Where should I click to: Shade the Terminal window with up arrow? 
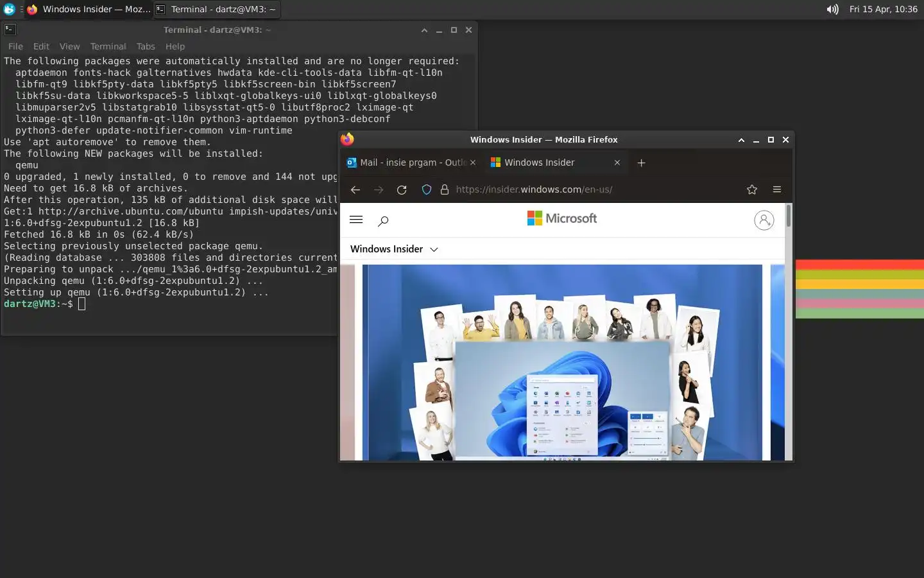tap(424, 30)
